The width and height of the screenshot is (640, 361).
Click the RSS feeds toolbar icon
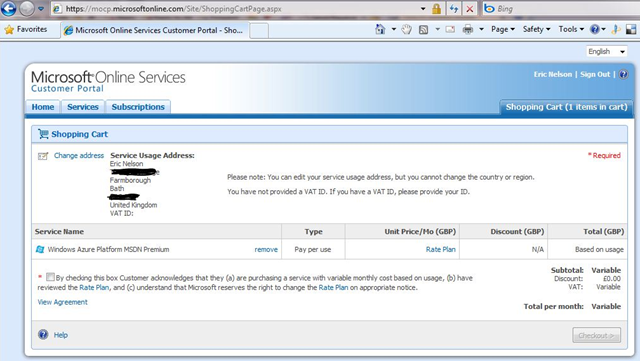(x=424, y=29)
